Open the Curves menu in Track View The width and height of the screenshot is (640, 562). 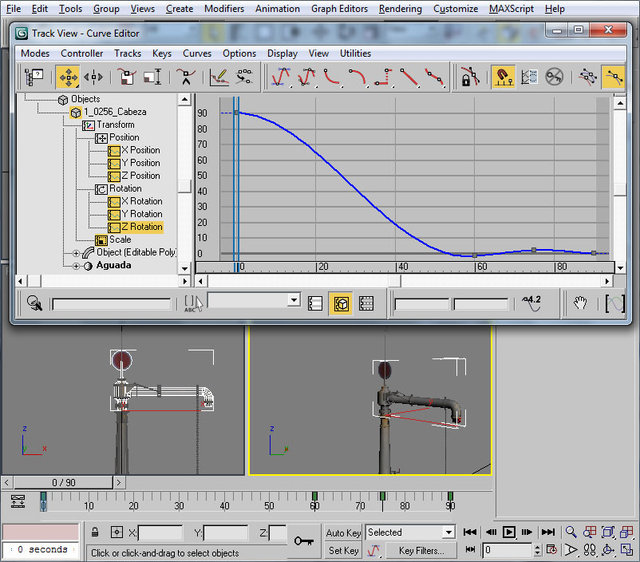(x=197, y=53)
